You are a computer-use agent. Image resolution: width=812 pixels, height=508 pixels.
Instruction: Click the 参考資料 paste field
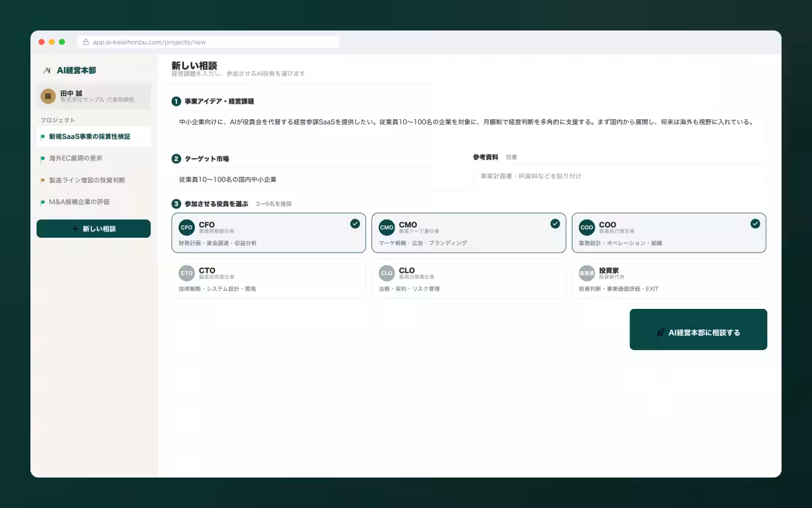[620, 176]
